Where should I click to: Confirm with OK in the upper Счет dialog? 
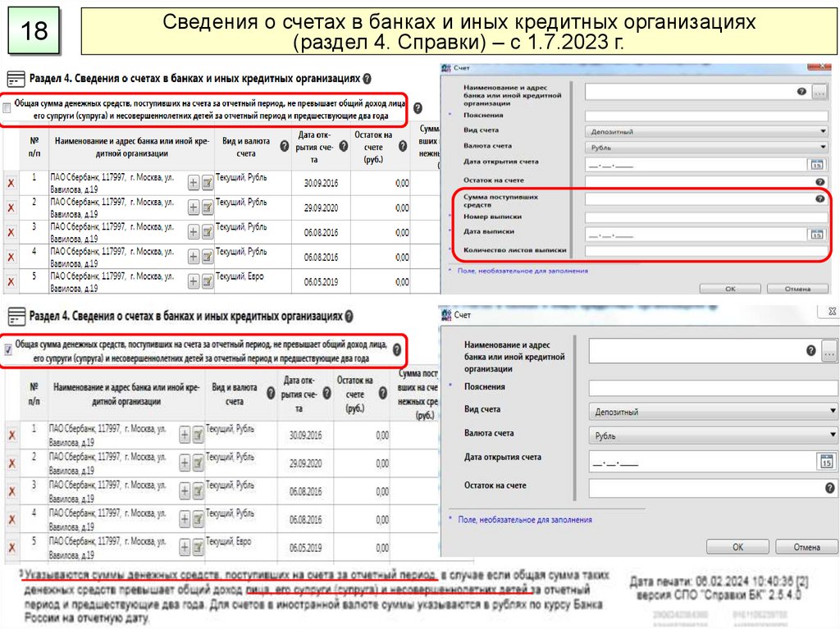tap(730, 289)
